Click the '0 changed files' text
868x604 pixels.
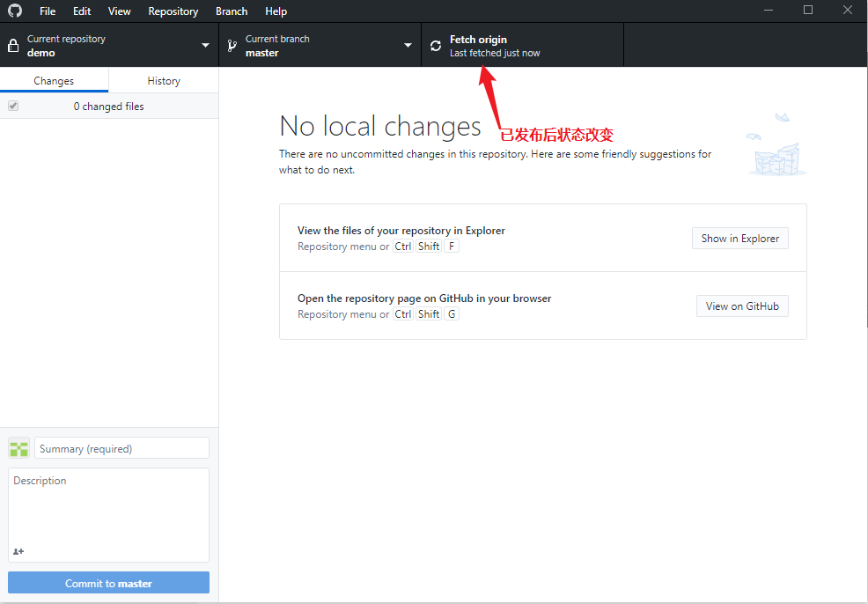(108, 107)
